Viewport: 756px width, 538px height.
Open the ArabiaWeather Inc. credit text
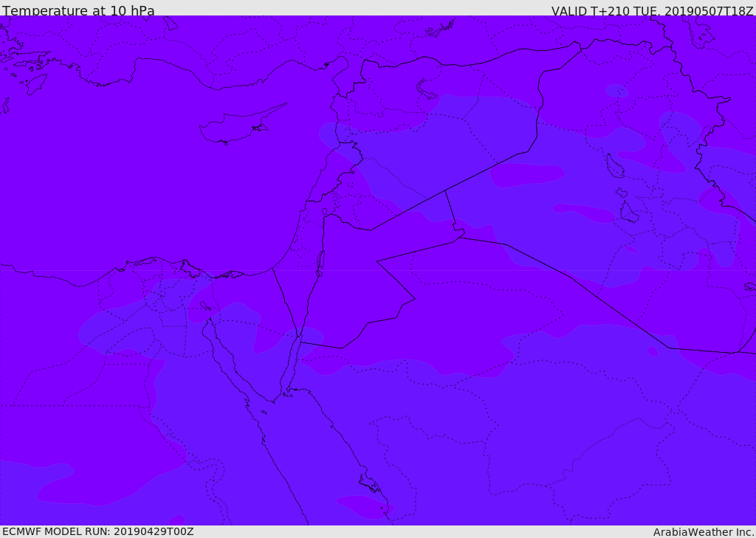click(704, 532)
